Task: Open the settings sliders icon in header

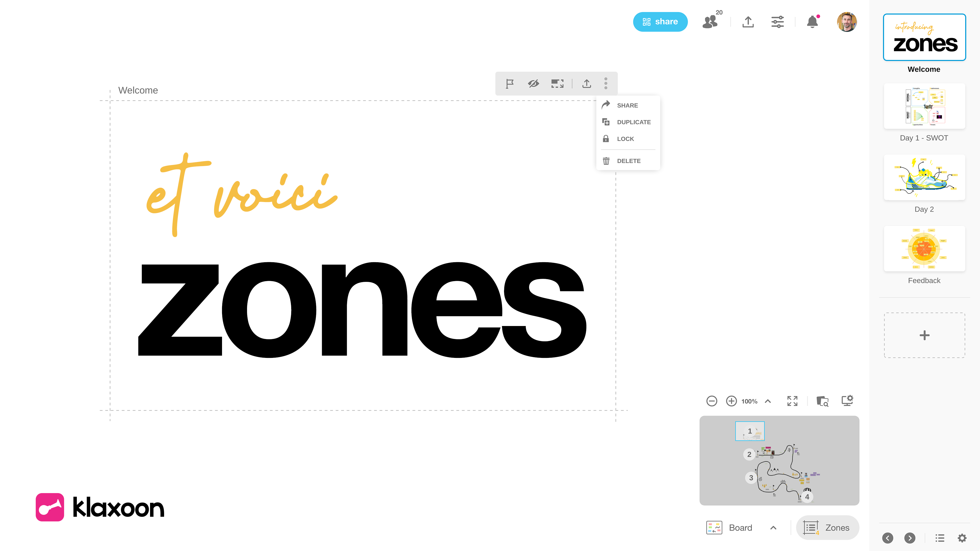Action: coord(777,22)
